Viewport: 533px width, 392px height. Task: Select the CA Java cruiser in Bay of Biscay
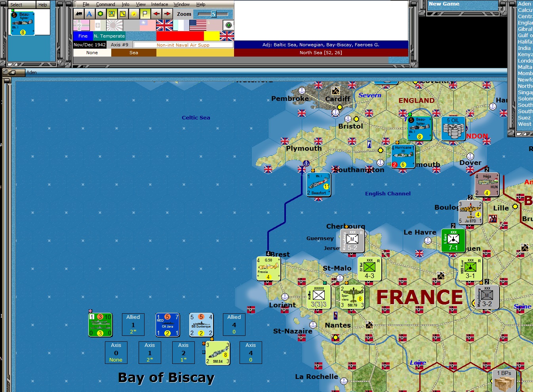click(x=168, y=325)
